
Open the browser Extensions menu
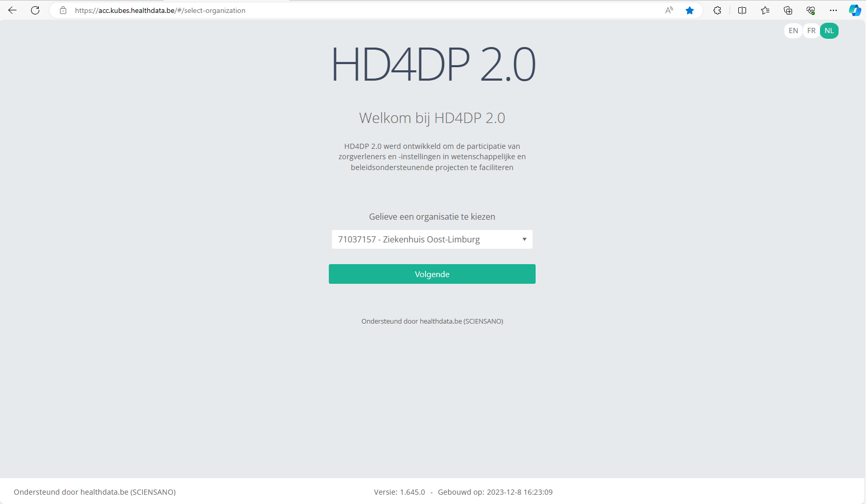pyautogui.click(x=717, y=10)
